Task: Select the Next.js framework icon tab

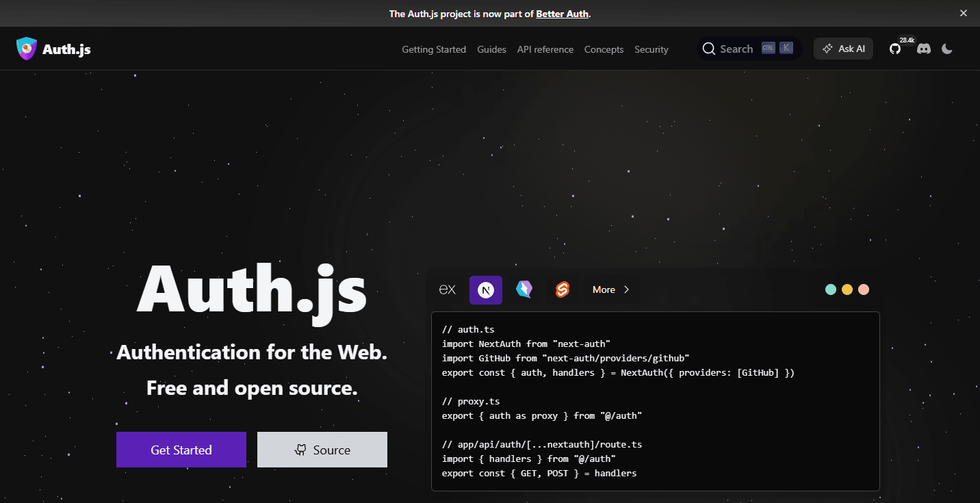Action: 486,289
